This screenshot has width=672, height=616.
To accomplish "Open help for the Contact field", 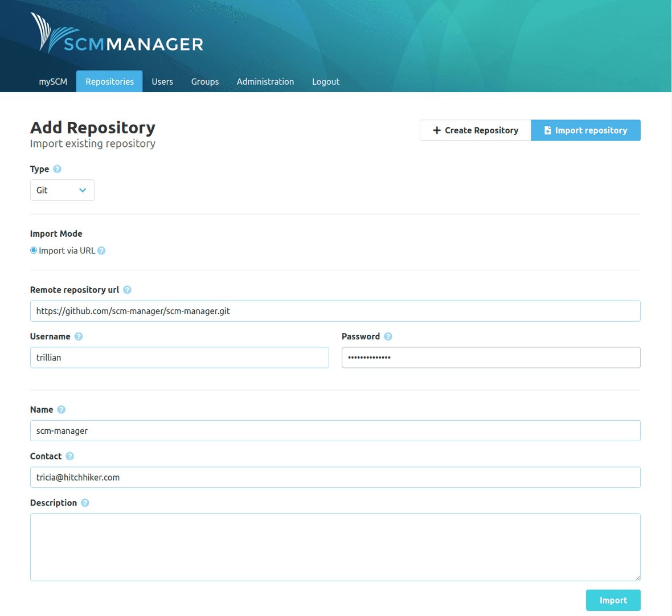I will (x=69, y=456).
